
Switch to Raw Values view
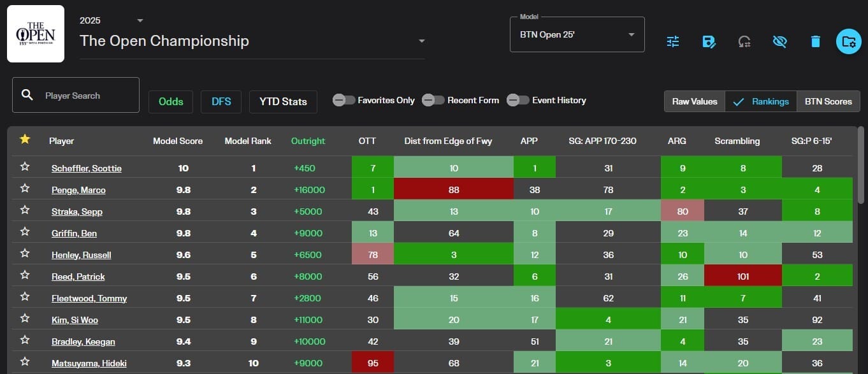pos(695,101)
